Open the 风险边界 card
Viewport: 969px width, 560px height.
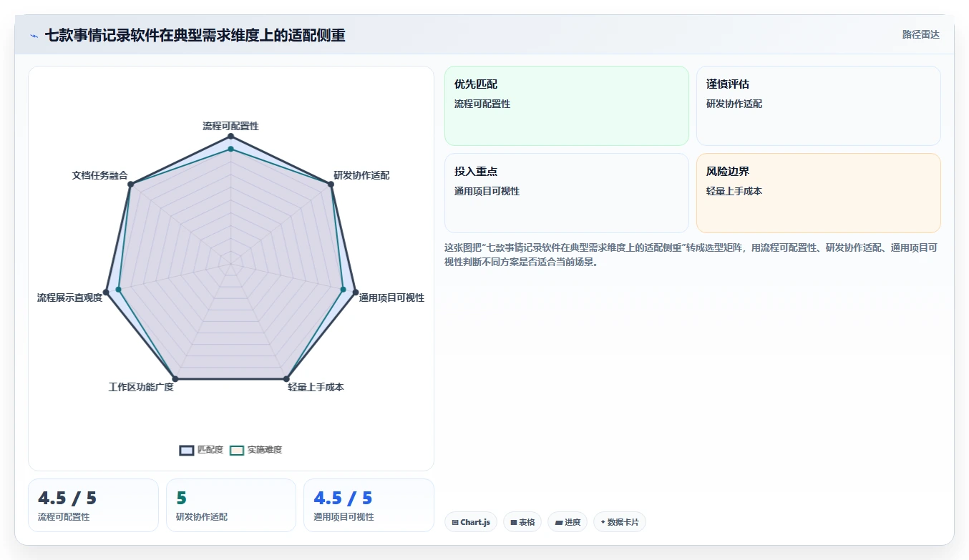pyautogui.click(x=818, y=193)
